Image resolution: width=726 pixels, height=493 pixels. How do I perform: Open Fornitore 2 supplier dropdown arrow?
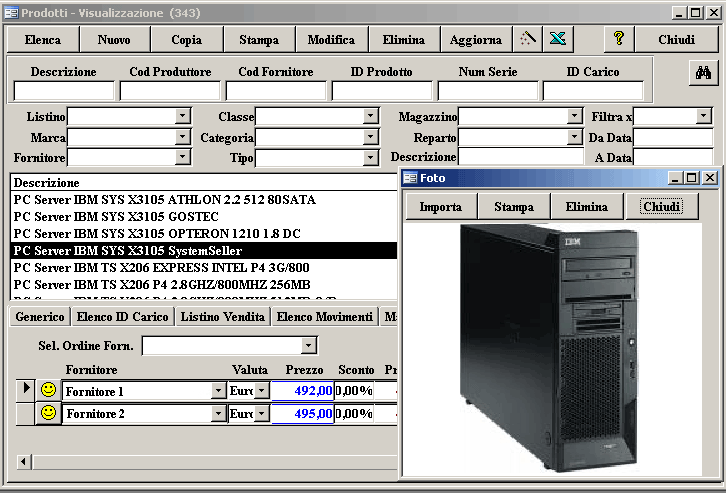[219, 413]
